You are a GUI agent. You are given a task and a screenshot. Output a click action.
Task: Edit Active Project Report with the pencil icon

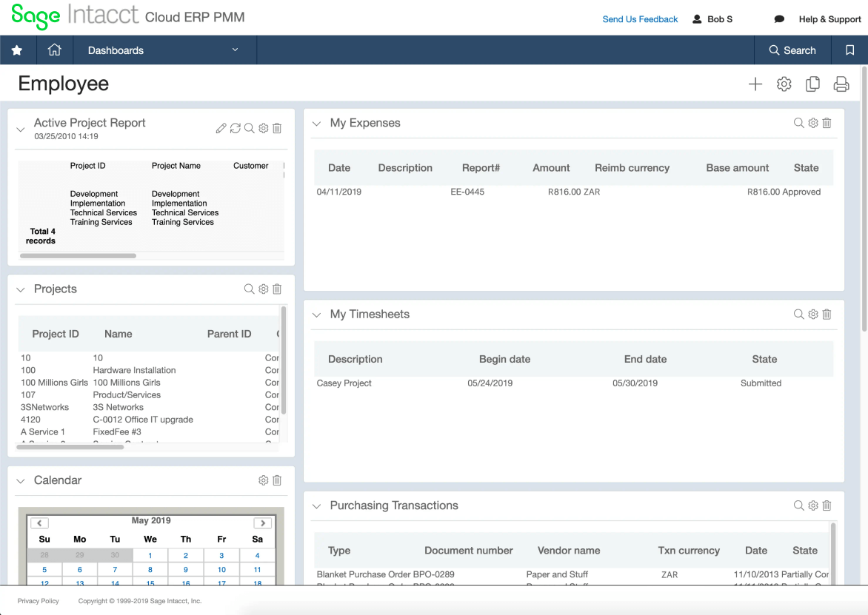pyautogui.click(x=221, y=128)
